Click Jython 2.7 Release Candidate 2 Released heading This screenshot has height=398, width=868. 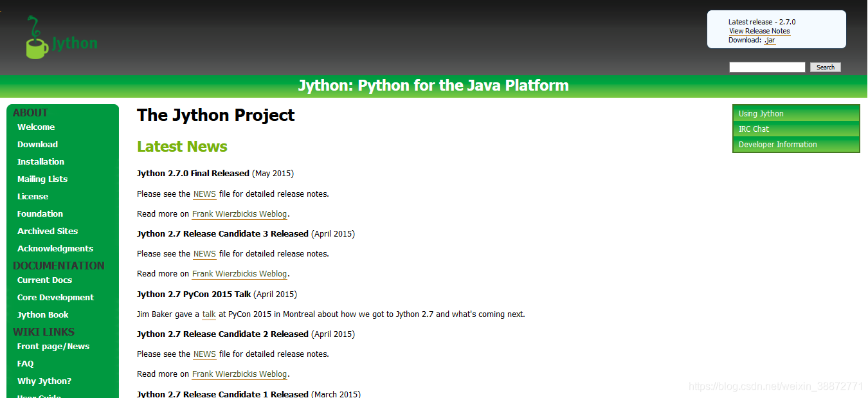click(x=222, y=334)
